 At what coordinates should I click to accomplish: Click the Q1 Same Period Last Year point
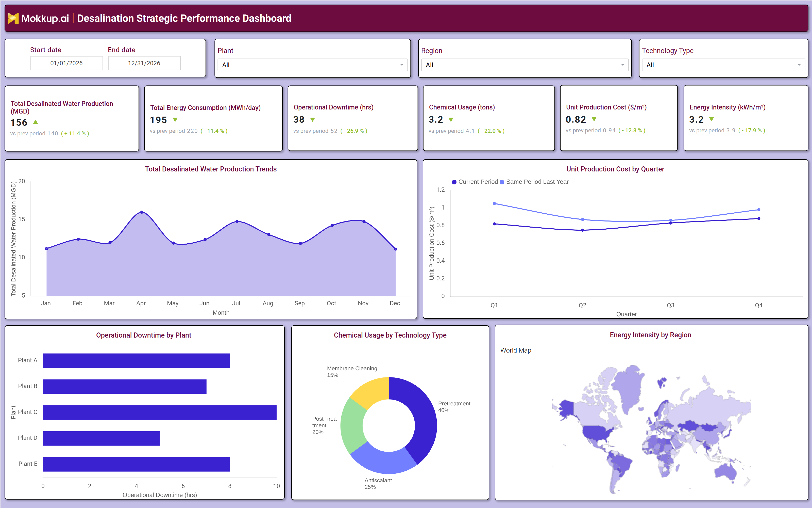(x=495, y=204)
